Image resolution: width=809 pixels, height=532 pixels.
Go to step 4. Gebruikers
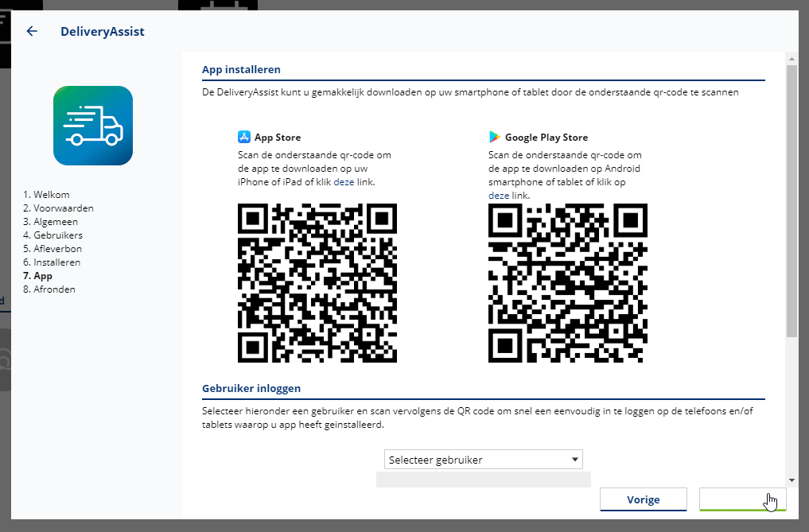pos(53,235)
